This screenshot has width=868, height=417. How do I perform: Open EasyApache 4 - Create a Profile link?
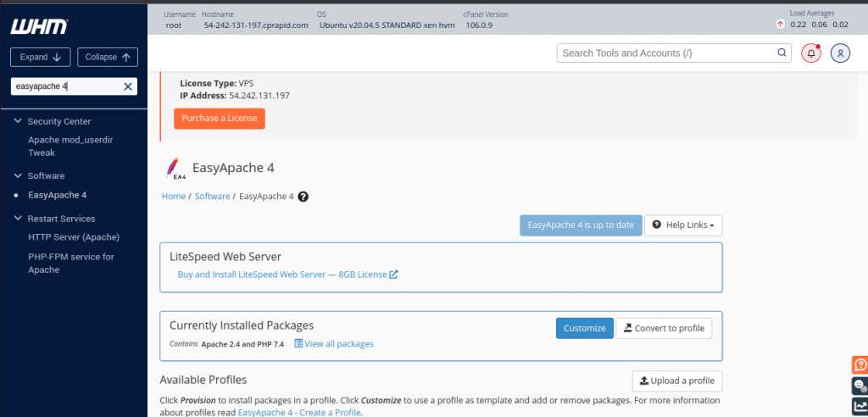(299, 413)
